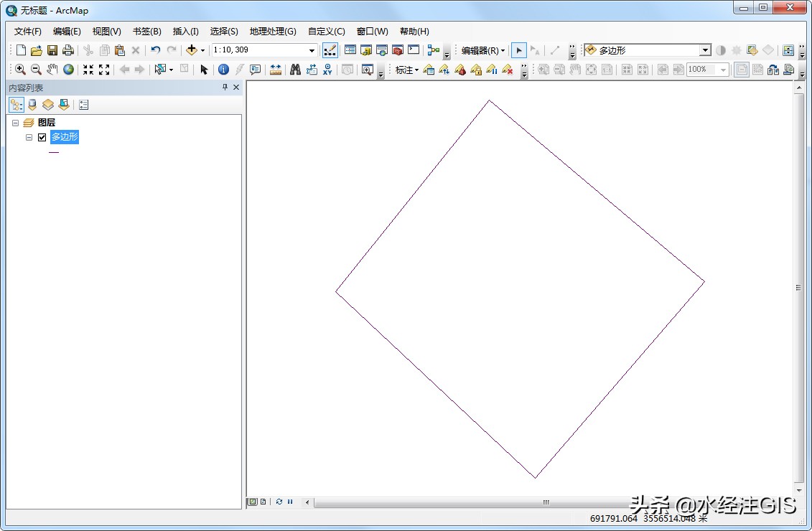The image size is (812, 531).
Task: Switch to Layout View at map bottom
Action: [263, 502]
